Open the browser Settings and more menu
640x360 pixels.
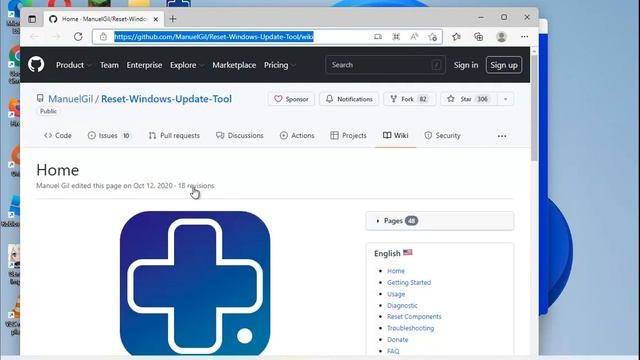tap(524, 37)
